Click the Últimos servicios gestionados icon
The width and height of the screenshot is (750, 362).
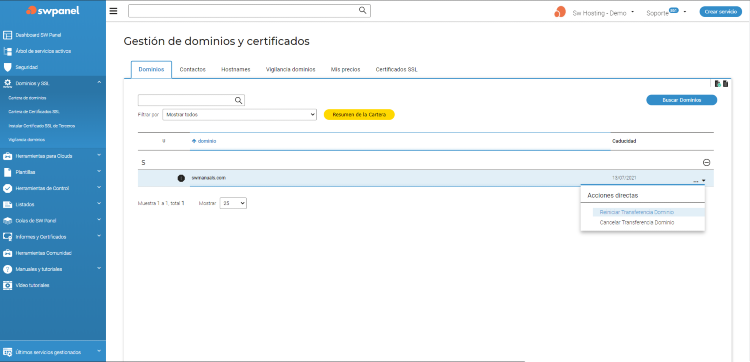point(7,352)
